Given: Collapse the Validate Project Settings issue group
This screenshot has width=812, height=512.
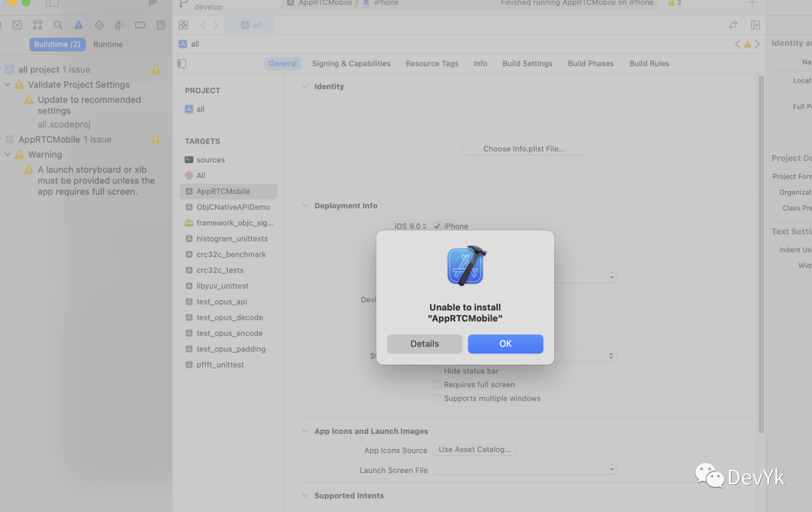Looking at the screenshot, I should (8, 85).
